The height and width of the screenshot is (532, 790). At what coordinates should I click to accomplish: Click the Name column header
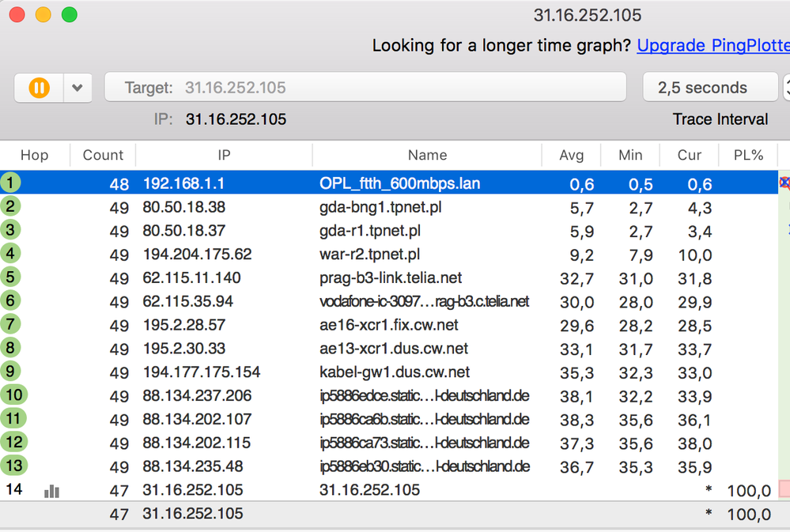coord(427,155)
